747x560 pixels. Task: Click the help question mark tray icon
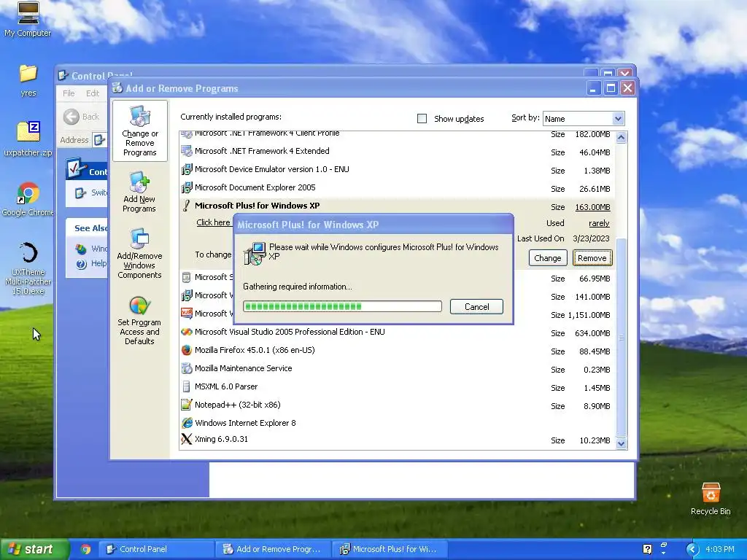click(648, 549)
